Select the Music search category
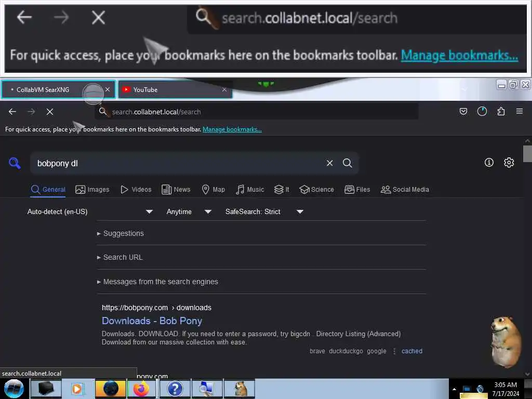The image size is (532, 399). pyautogui.click(x=250, y=189)
